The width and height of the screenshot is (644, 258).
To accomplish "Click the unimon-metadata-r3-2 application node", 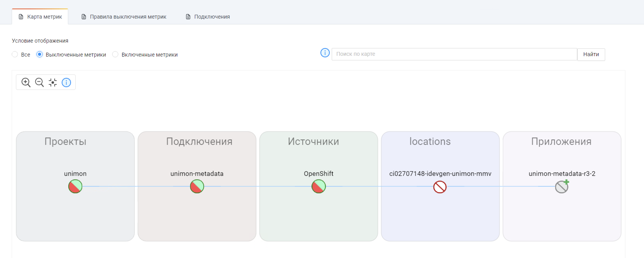I will 562,187.
